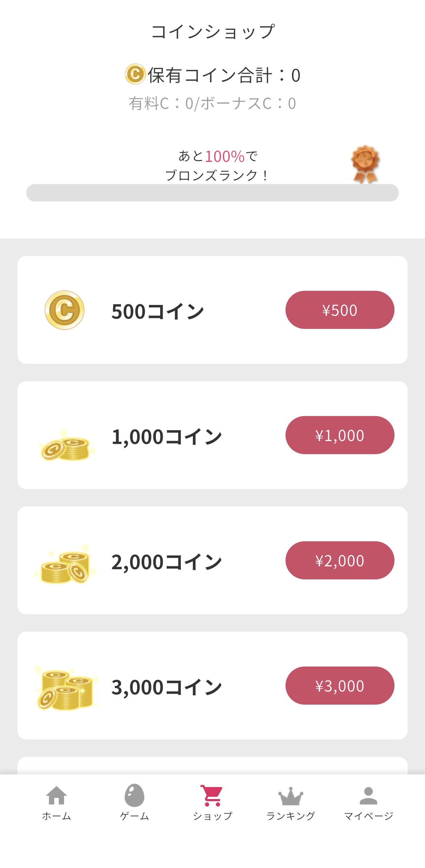Tap the bronze rank medal icon
This screenshot has width=425, height=868.
pyautogui.click(x=365, y=164)
